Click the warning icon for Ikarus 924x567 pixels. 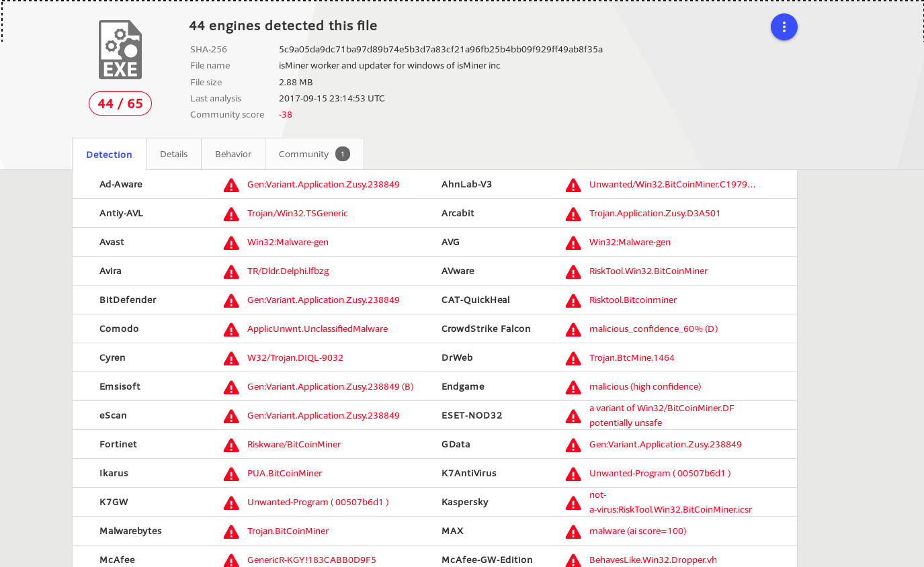pyautogui.click(x=231, y=474)
